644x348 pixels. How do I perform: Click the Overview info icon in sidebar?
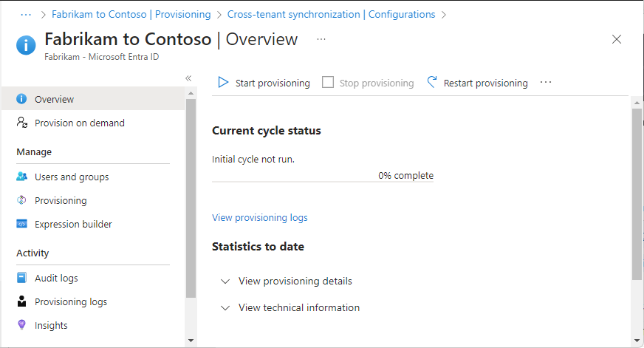21,99
